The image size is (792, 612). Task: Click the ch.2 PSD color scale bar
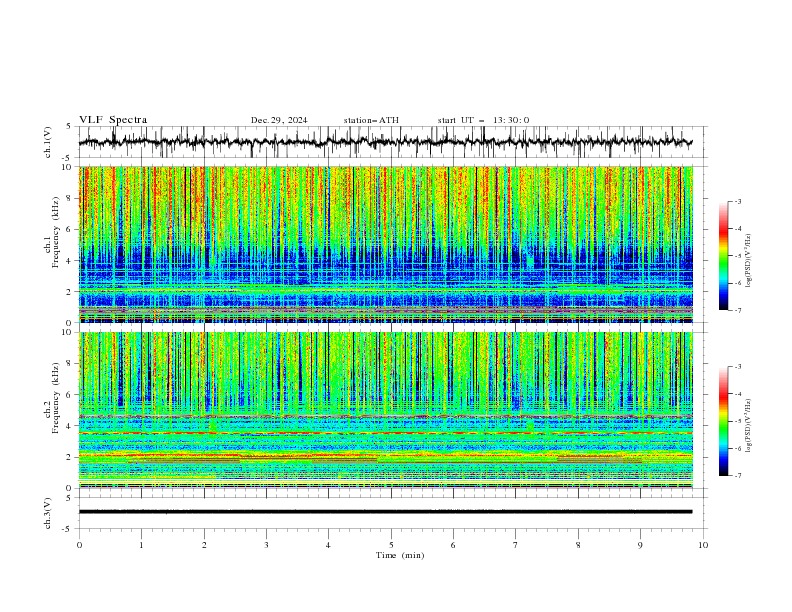[x=723, y=421]
